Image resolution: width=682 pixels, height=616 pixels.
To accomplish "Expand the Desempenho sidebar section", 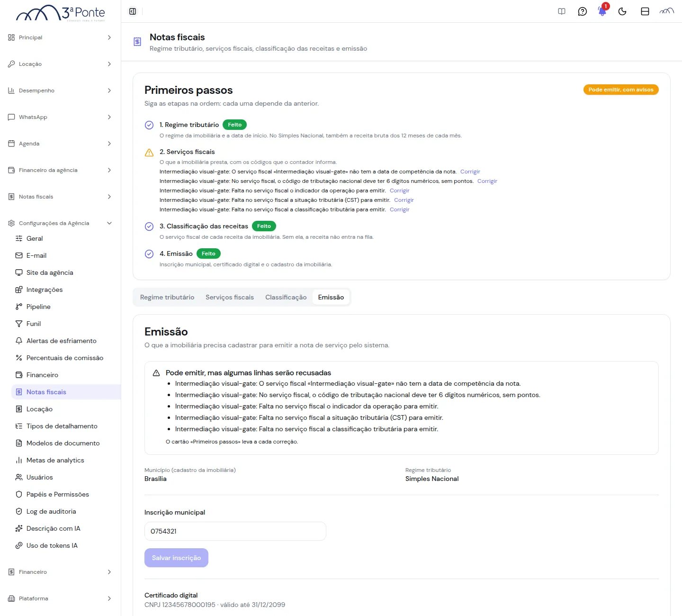I will [x=61, y=91].
